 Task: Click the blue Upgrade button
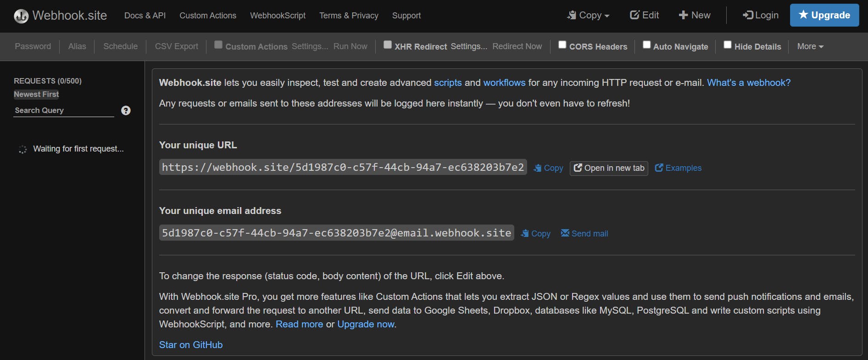click(x=824, y=15)
